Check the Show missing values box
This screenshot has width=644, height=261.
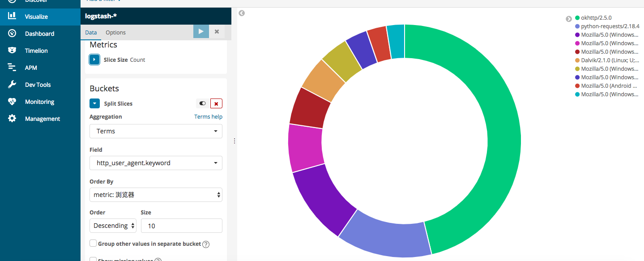93,259
